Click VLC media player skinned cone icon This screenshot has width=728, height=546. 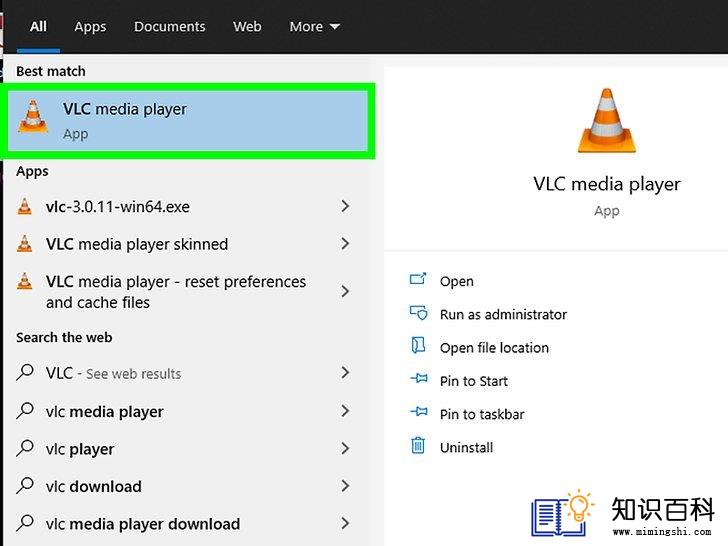tap(25, 243)
